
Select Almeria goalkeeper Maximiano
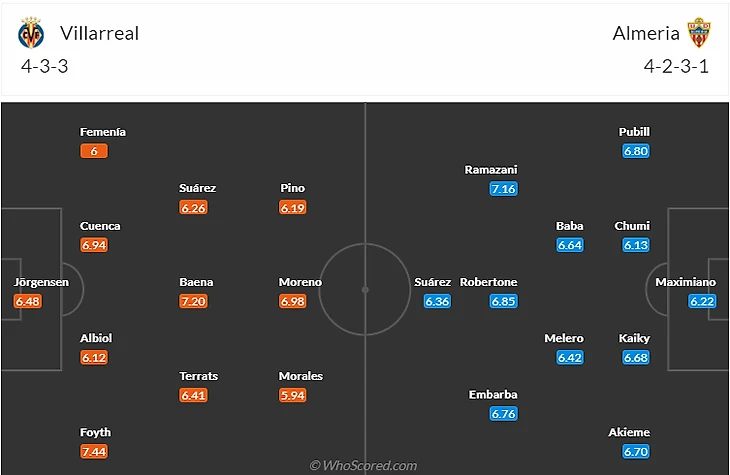point(686,282)
